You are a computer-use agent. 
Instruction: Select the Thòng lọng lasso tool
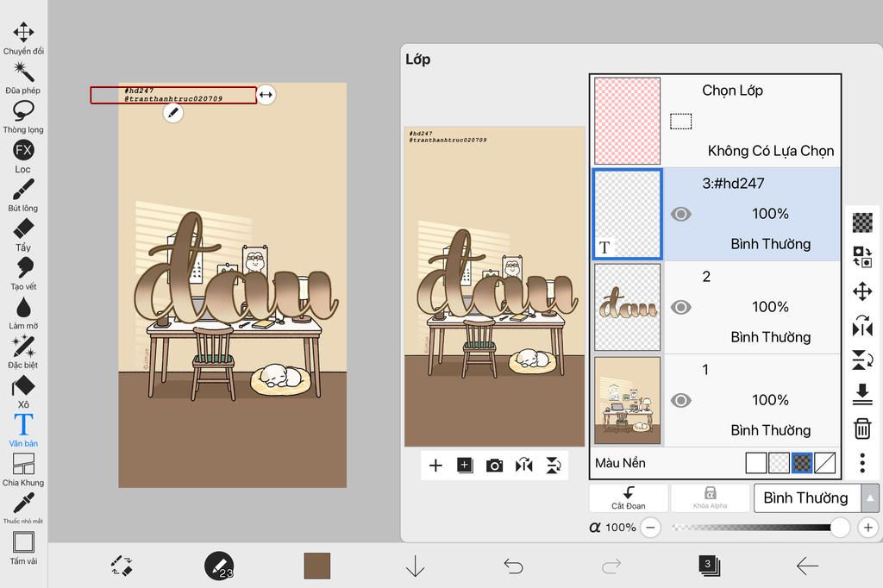(x=23, y=117)
